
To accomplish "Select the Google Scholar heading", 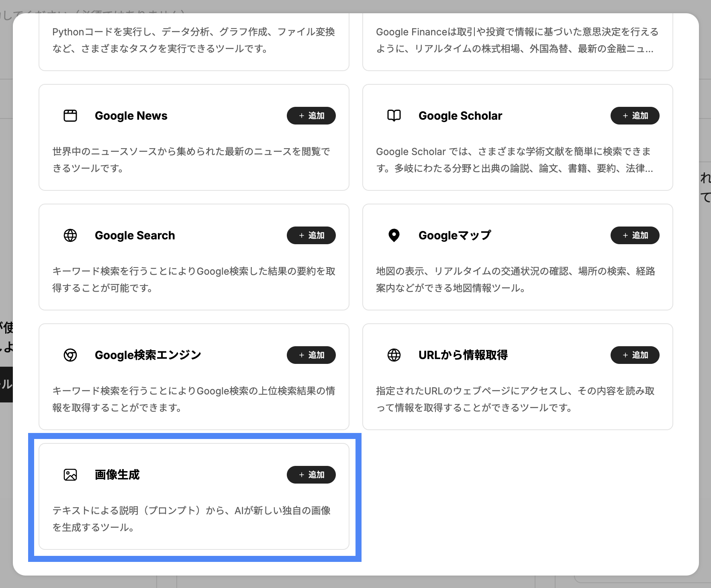I will [x=460, y=116].
